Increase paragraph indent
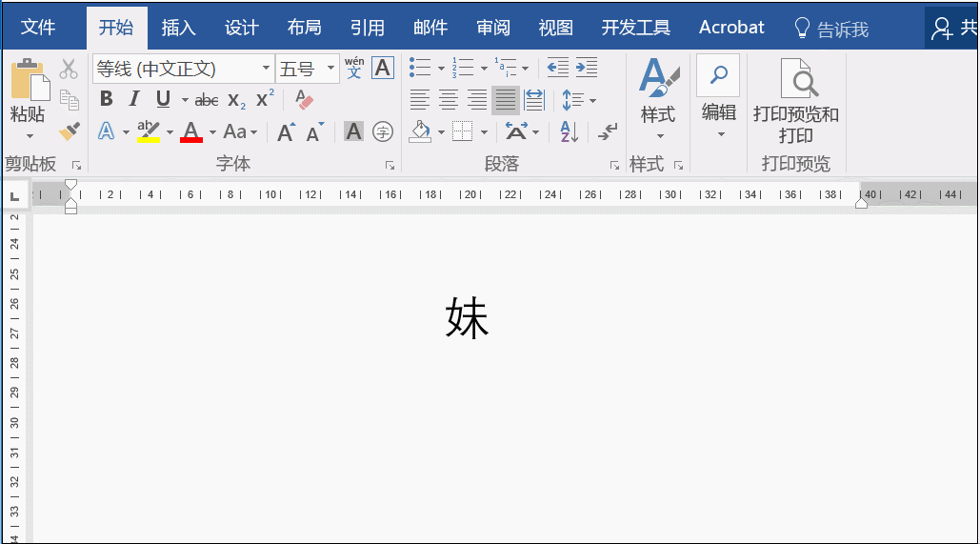The height and width of the screenshot is (544, 980). (x=587, y=67)
